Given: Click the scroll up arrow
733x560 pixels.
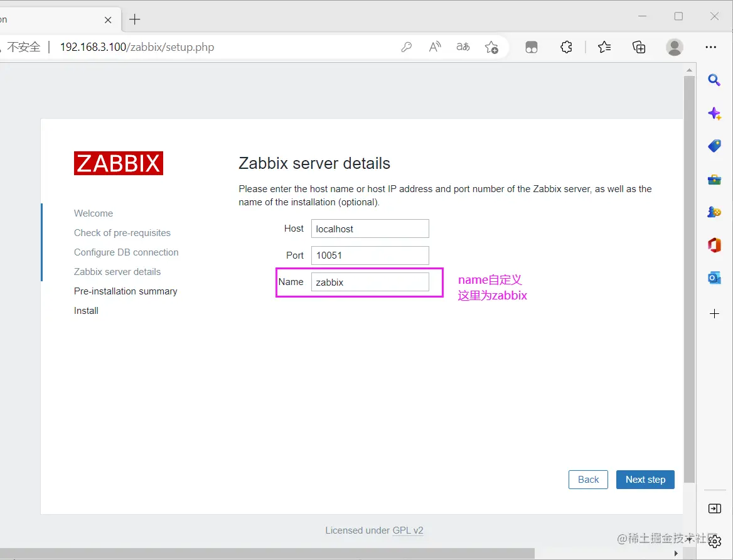Looking at the screenshot, I should 689,70.
